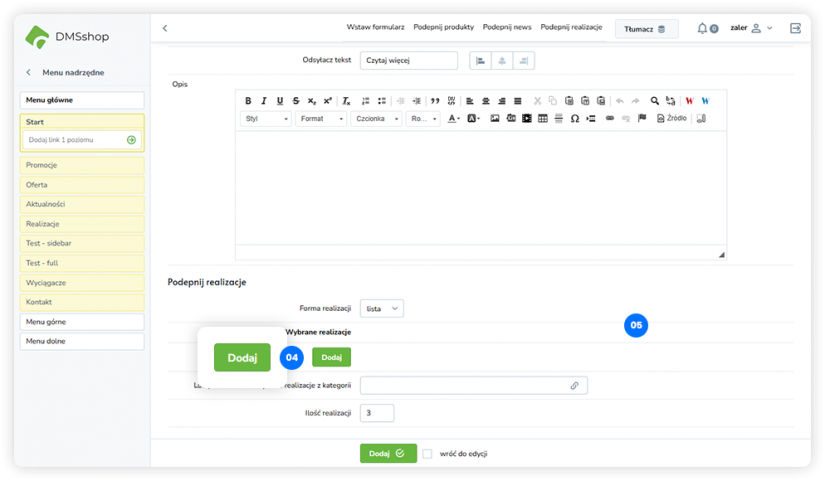Image resolution: width=825 pixels, height=481 pixels.
Task: Open 'Podepnij produkty' in top menu
Action: coord(443,28)
